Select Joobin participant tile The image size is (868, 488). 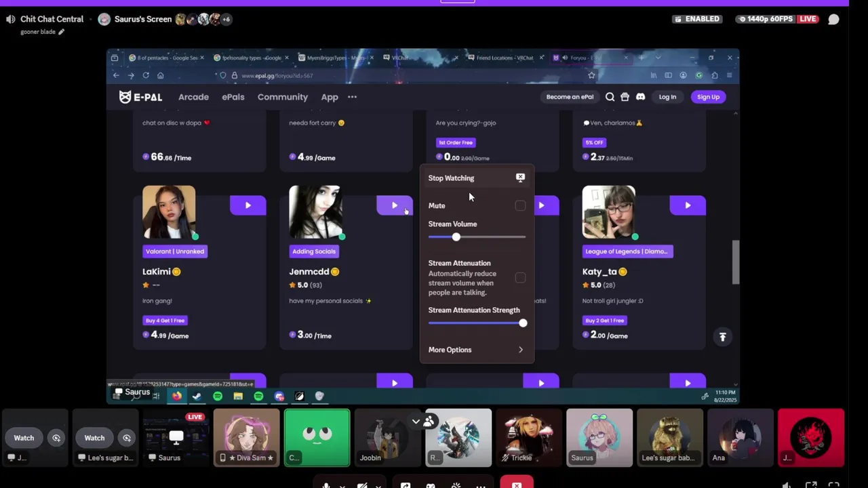(388, 438)
